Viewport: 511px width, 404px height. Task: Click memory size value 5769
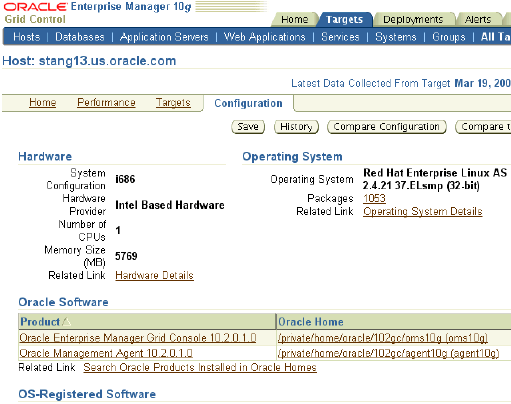click(x=126, y=256)
